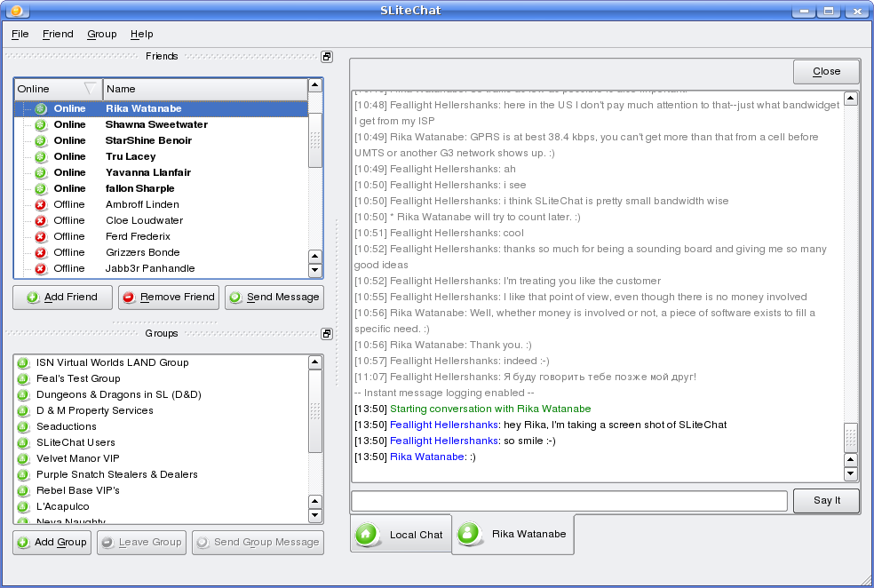Image resolution: width=874 pixels, height=588 pixels.
Task: Click the green Starting conversation with Rika Watanabe line
Action: (x=490, y=409)
